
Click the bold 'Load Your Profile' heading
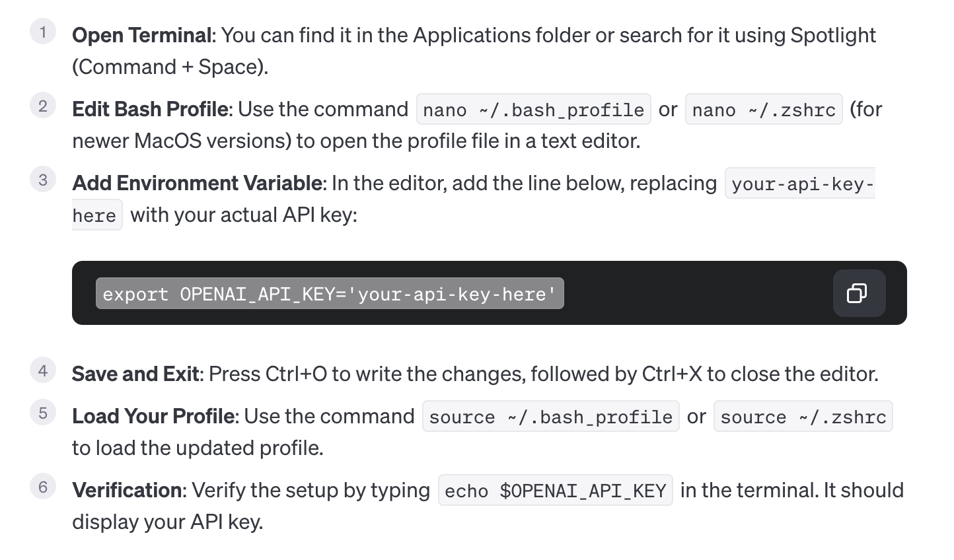[153, 416]
